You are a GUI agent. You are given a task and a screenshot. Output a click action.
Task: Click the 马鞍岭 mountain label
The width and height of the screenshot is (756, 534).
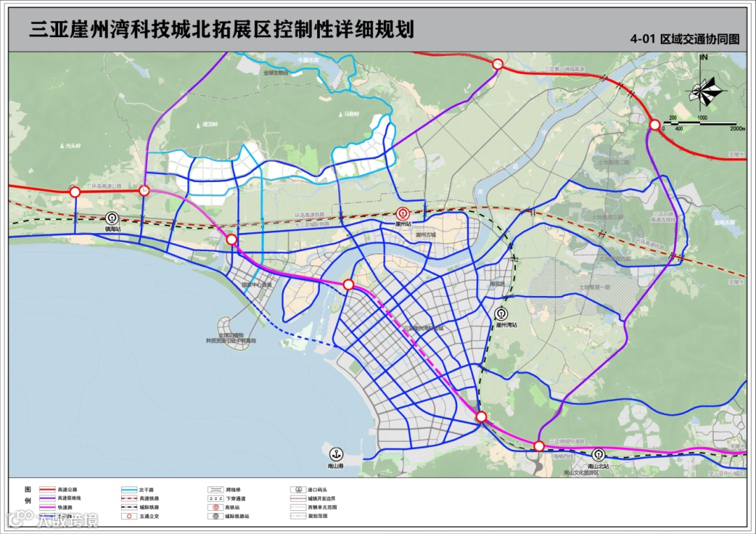tap(351, 115)
